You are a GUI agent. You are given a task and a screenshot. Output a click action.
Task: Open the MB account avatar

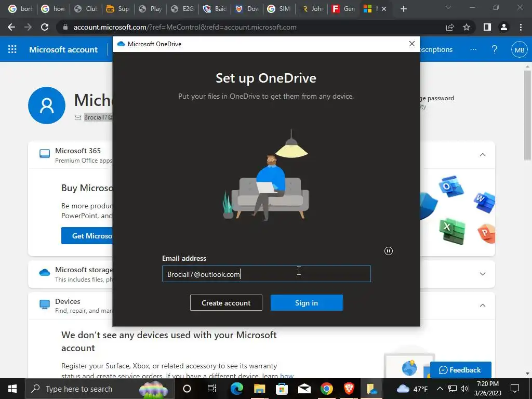coord(520,49)
